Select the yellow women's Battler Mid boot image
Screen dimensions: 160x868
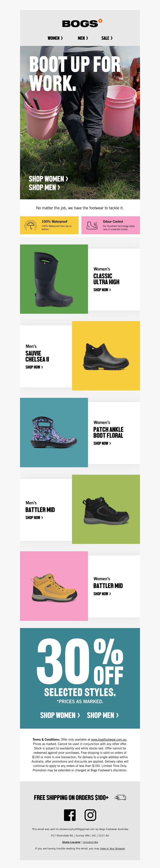(54, 586)
